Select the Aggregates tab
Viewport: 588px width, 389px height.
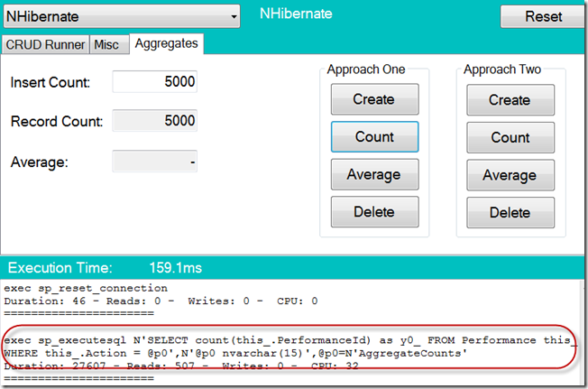(167, 43)
